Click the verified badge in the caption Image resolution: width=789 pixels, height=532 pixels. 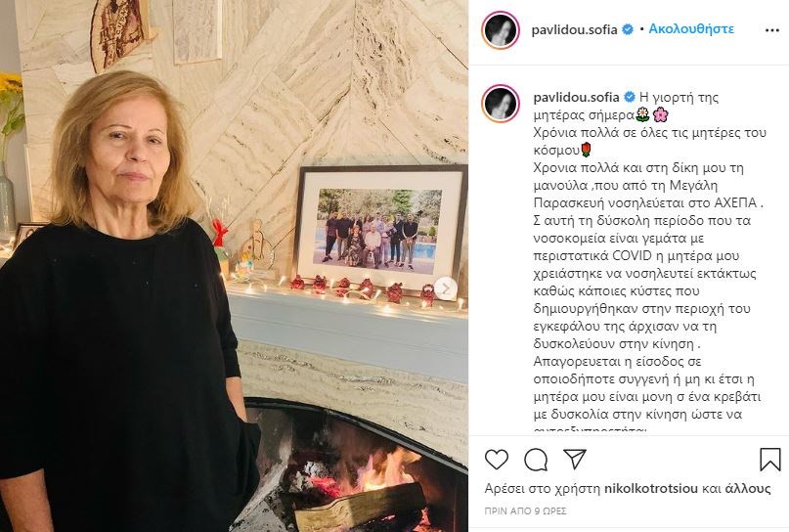[x=630, y=97]
